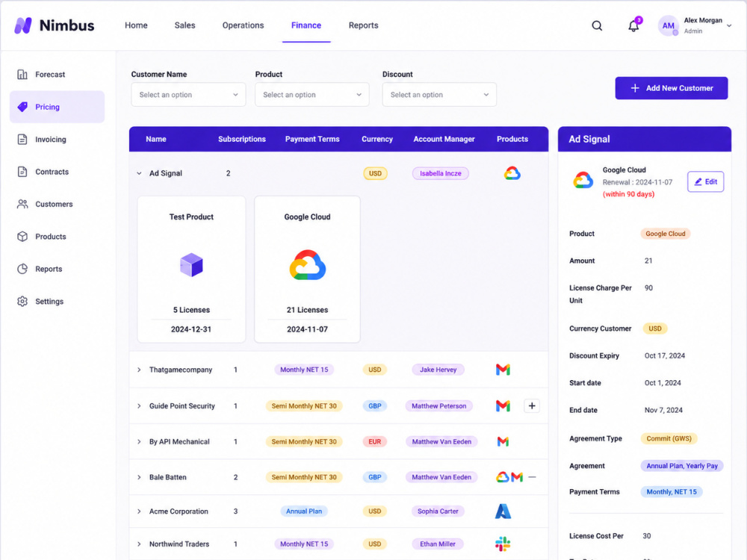Click the Sophia Carter manager tag
Viewport: 747px width, 560px height.
coord(438,511)
